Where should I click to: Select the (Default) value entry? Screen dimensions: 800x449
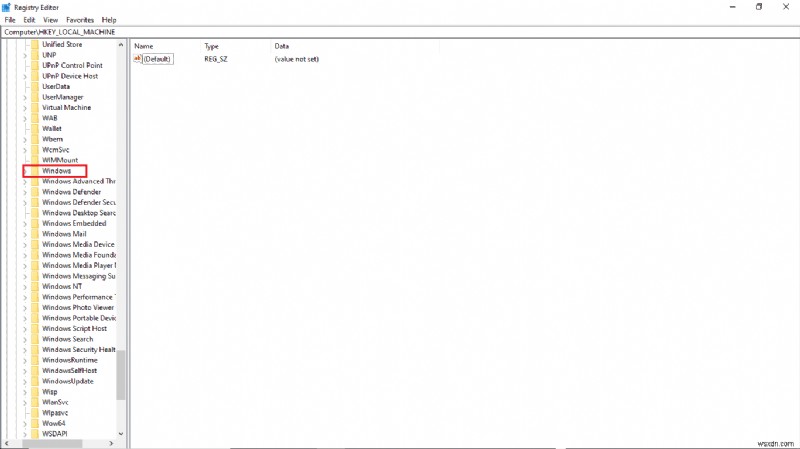[x=157, y=59]
